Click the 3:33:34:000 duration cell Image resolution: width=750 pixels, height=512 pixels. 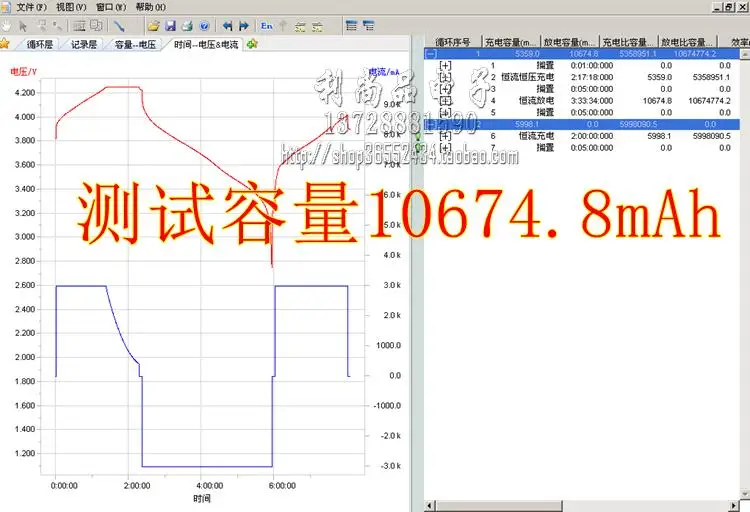(x=592, y=100)
